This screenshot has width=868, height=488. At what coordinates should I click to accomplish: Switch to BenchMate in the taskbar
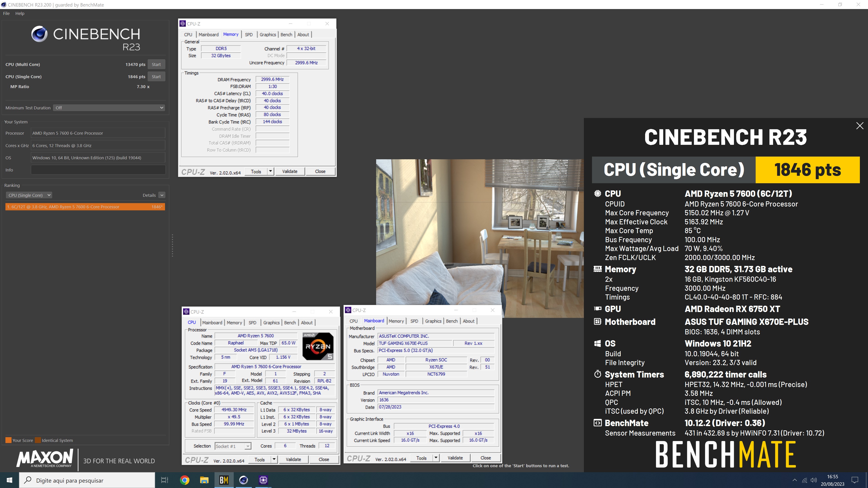click(x=224, y=480)
